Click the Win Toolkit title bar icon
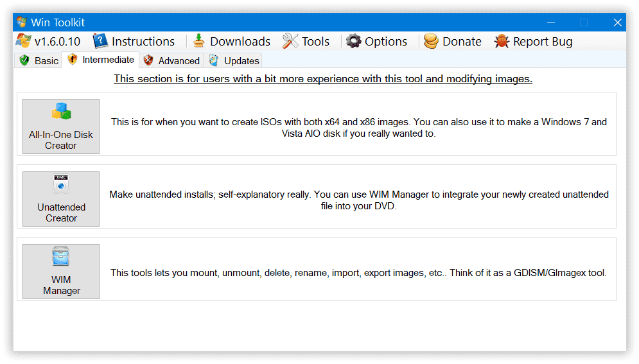The width and height of the screenshot is (639, 364). click(x=21, y=22)
